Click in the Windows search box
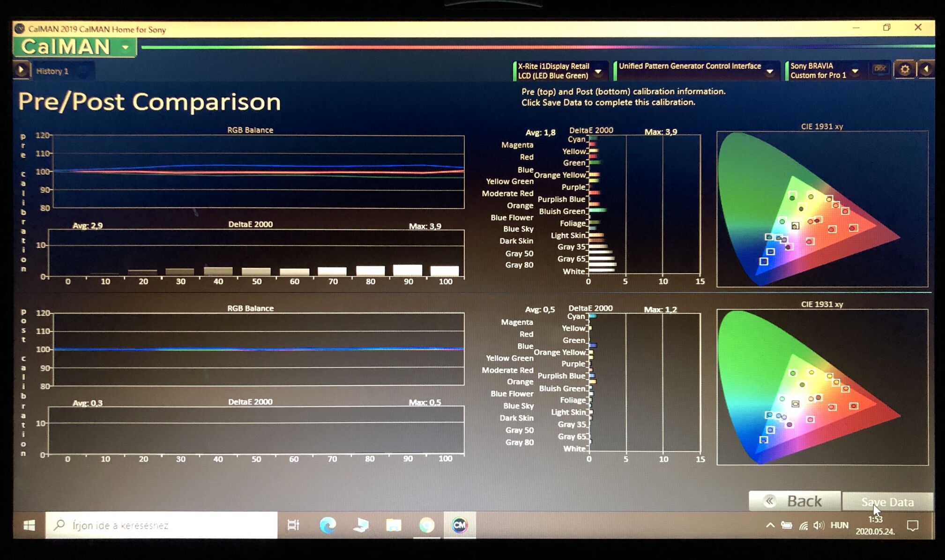Screen dimensions: 945x560 click(162, 525)
